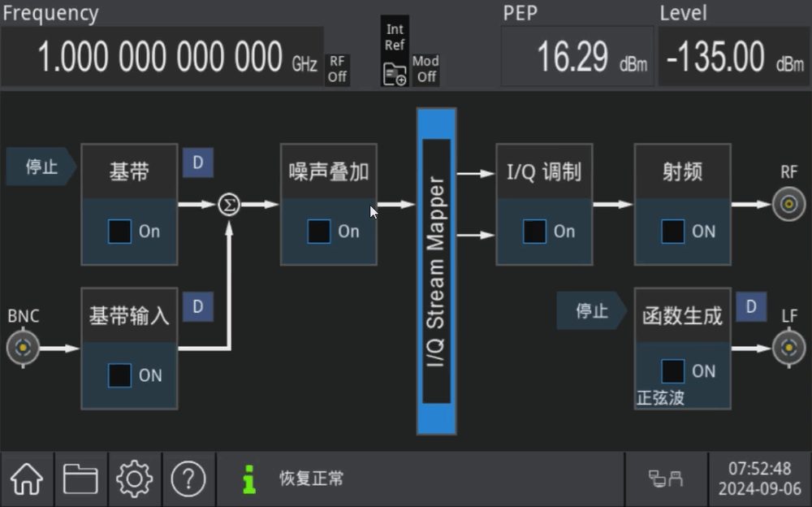The width and height of the screenshot is (812, 507).
Task: Click the Int Ref reference indicator
Action: [395, 37]
